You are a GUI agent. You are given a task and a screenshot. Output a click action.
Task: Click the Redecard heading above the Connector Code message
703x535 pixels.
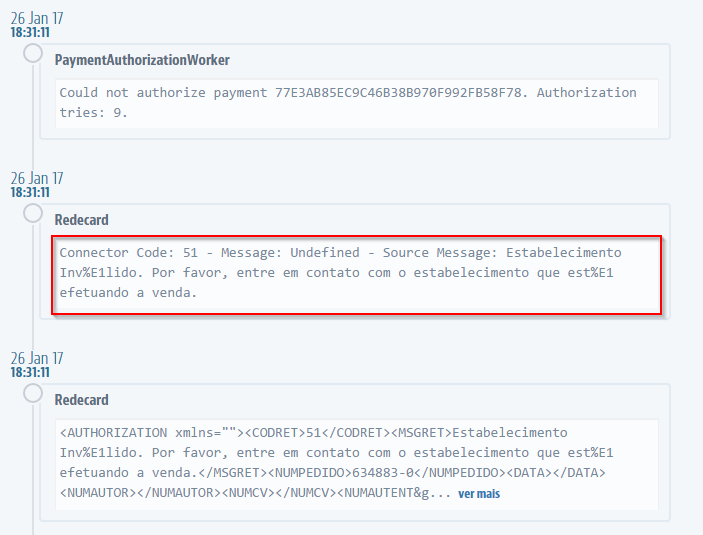pyautogui.click(x=82, y=220)
